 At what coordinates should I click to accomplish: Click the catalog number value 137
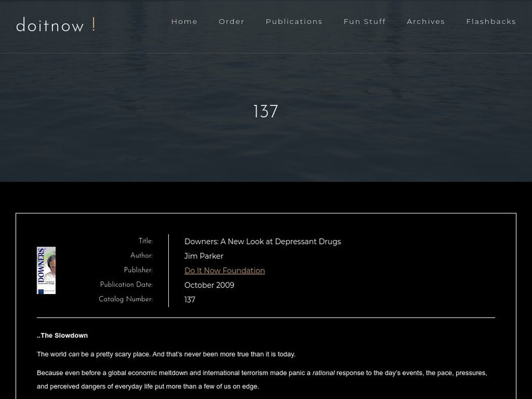(190, 300)
